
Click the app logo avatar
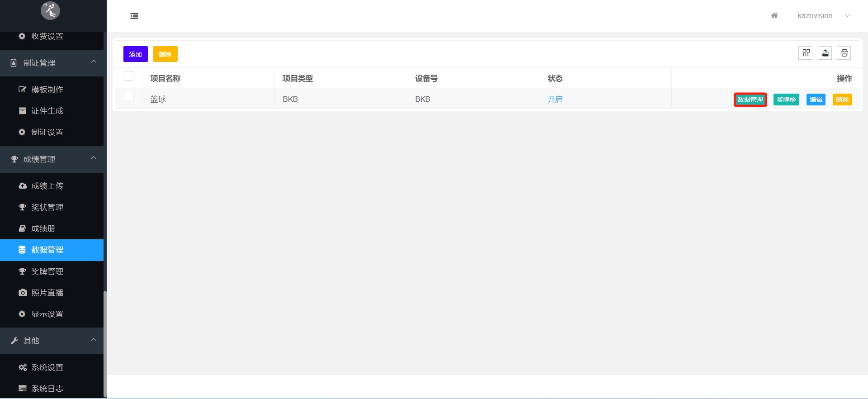(50, 10)
